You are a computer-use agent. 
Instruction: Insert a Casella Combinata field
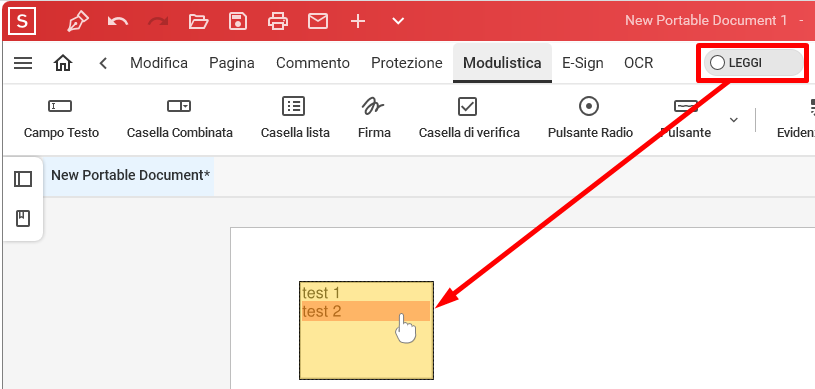coord(179,118)
